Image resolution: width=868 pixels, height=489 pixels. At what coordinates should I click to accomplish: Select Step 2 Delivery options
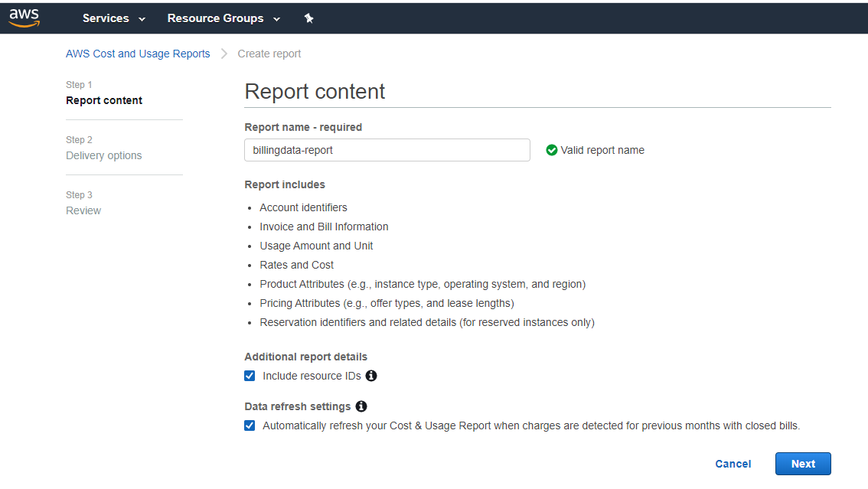(x=104, y=148)
